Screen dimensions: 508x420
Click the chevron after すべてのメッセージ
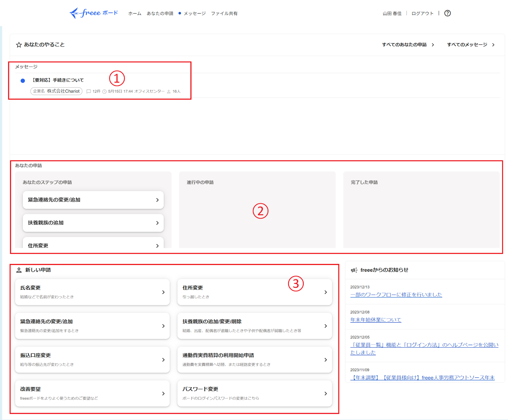[x=493, y=45]
